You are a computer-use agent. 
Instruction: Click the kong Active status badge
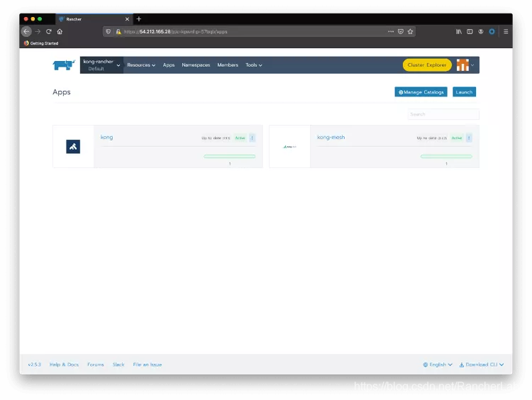pyautogui.click(x=240, y=138)
